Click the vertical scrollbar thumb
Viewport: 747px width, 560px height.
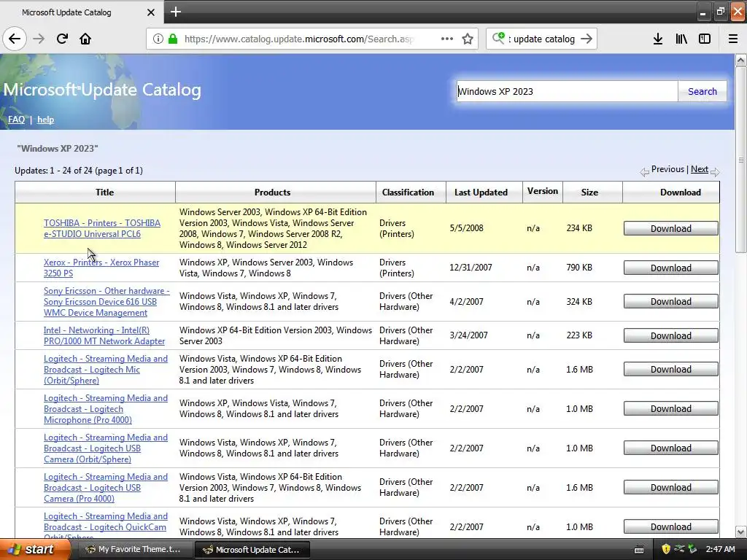pos(741,160)
